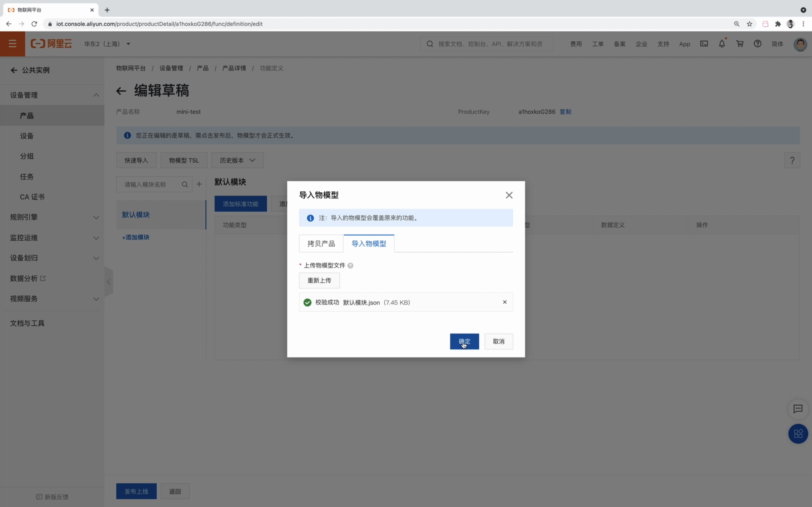Switch to the 拷贝产品 tab

click(321, 244)
